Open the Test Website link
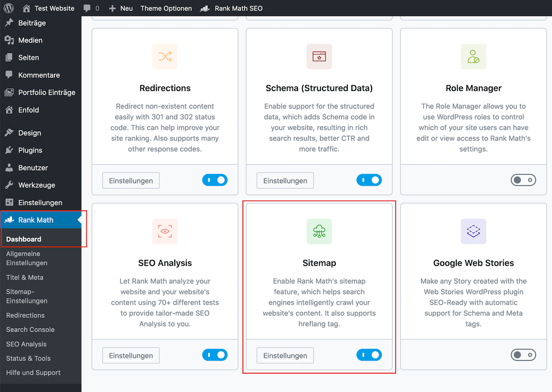 (x=54, y=8)
